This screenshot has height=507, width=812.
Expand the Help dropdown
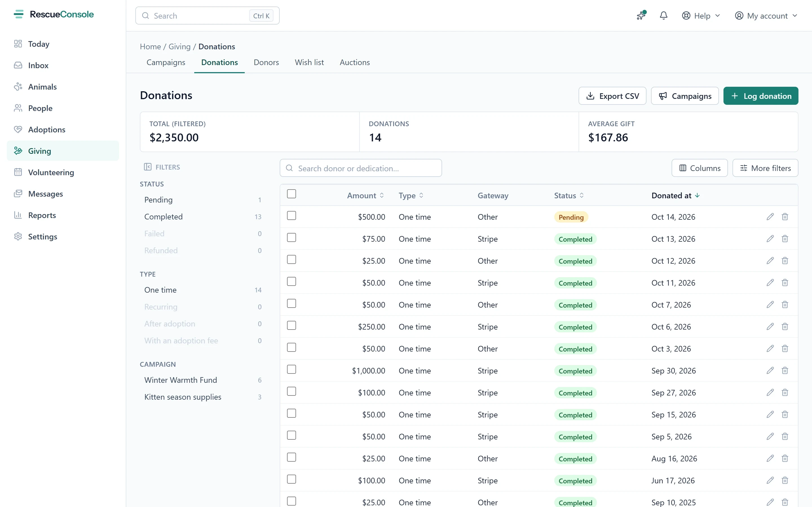point(701,16)
